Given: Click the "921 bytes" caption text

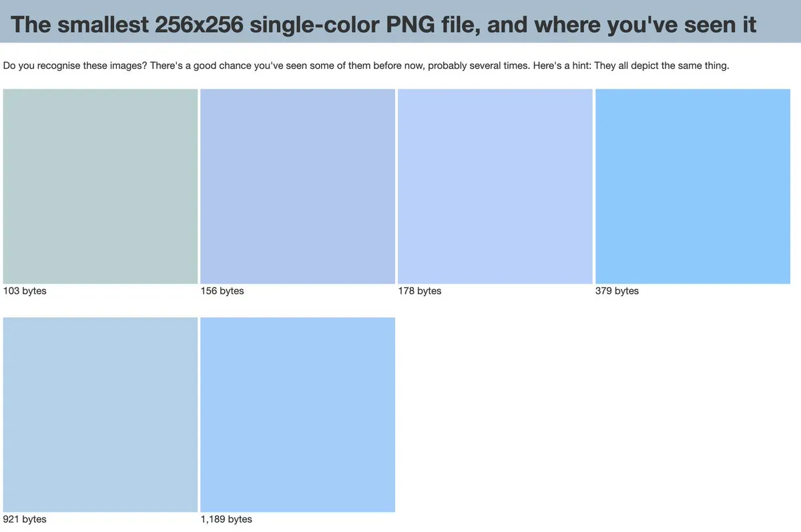Looking at the screenshot, I should point(25,519).
